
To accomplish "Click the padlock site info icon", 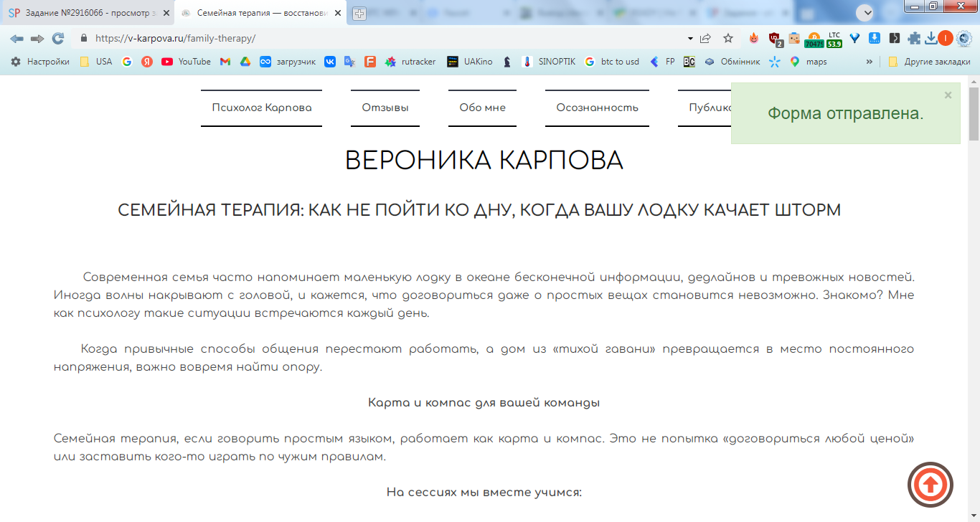I will 84,38.
